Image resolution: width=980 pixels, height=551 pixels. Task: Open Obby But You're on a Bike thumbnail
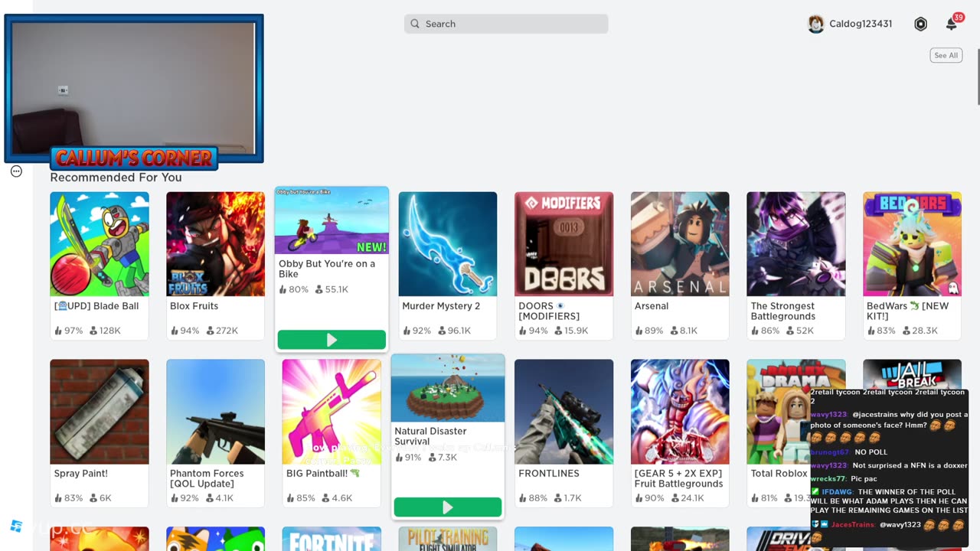332,220
